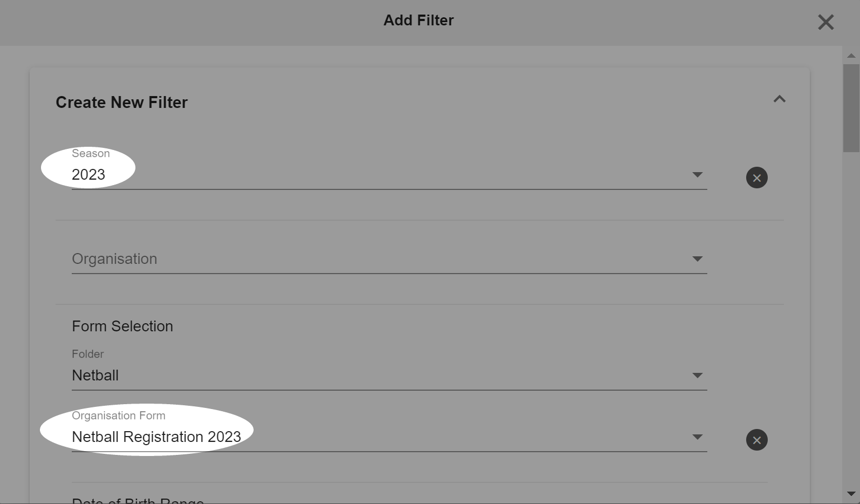Click the Create New Filter heading

pos(121,103)
